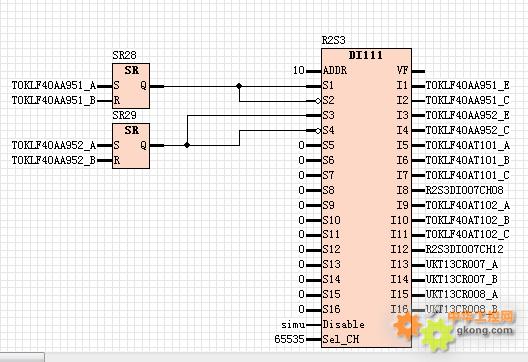Select the SR29 flip-flop block

pyautogui.click(x=131, y=146)
